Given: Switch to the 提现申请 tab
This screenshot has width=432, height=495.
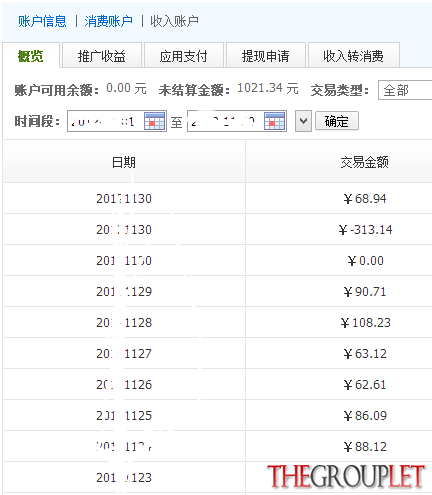Looking at the screenshot, I should click(x=266, y=56).
